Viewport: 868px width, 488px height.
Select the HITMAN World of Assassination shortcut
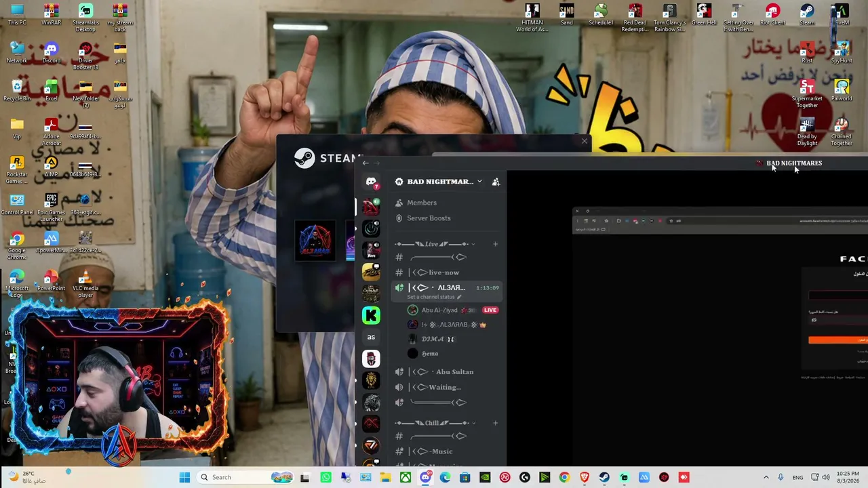point(532,18)
